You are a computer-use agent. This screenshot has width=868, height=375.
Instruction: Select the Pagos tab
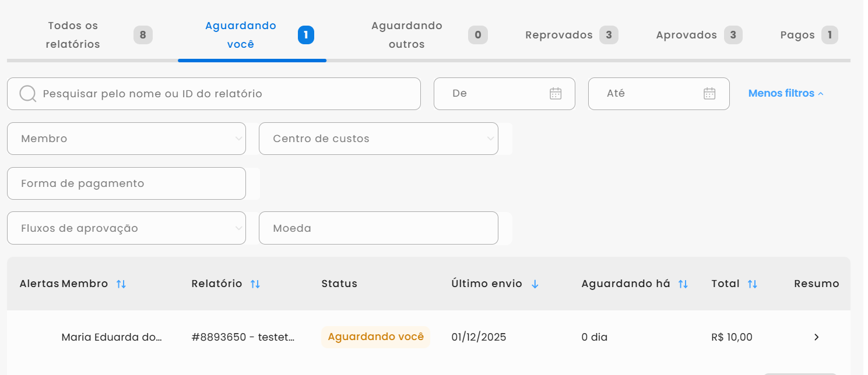coord(797,35)
